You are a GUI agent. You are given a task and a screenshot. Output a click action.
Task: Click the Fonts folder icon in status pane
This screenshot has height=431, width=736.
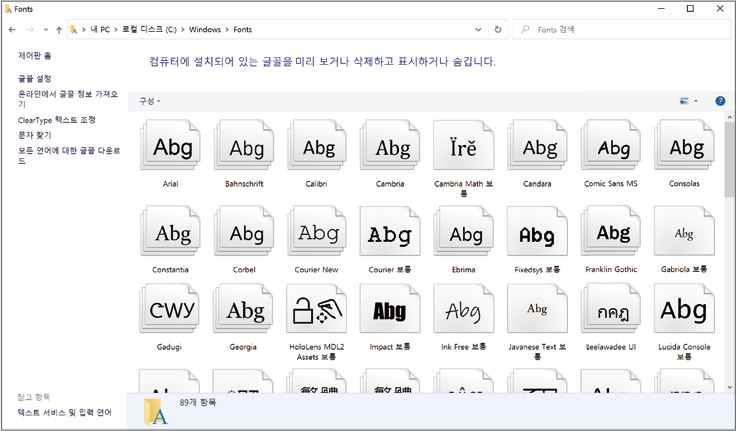click(156, 412)
